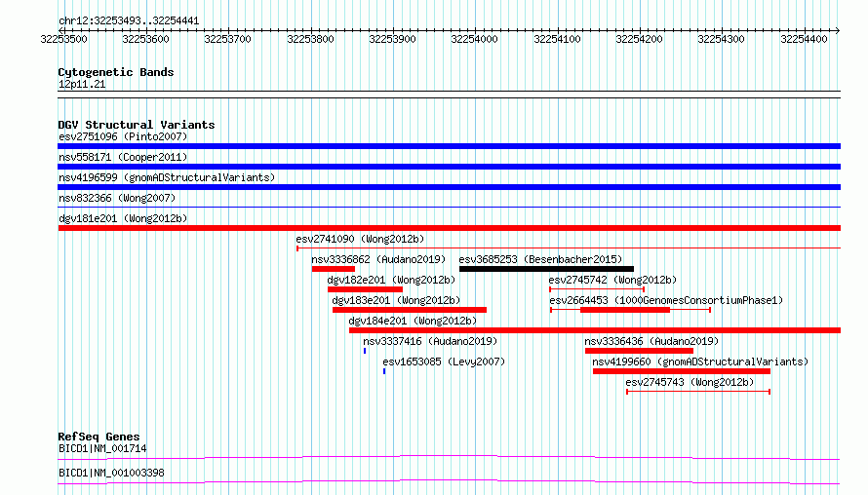Select the dgv184e201 (Wong2012b) label
Image resolution: width=868 pixels, height=495 pixels.
[x=413, y=321]
